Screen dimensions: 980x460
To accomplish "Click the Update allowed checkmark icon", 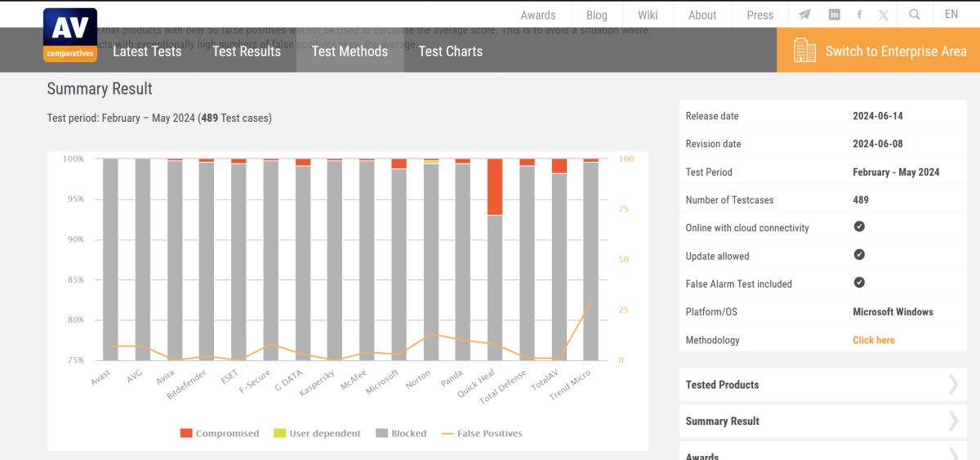I will [859, 255].
